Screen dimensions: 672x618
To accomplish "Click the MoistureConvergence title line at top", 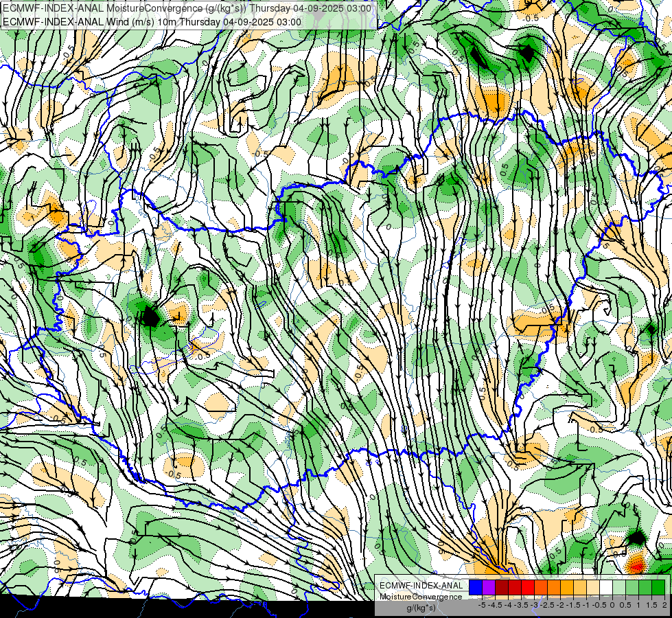I will click(x=187, y=8).
